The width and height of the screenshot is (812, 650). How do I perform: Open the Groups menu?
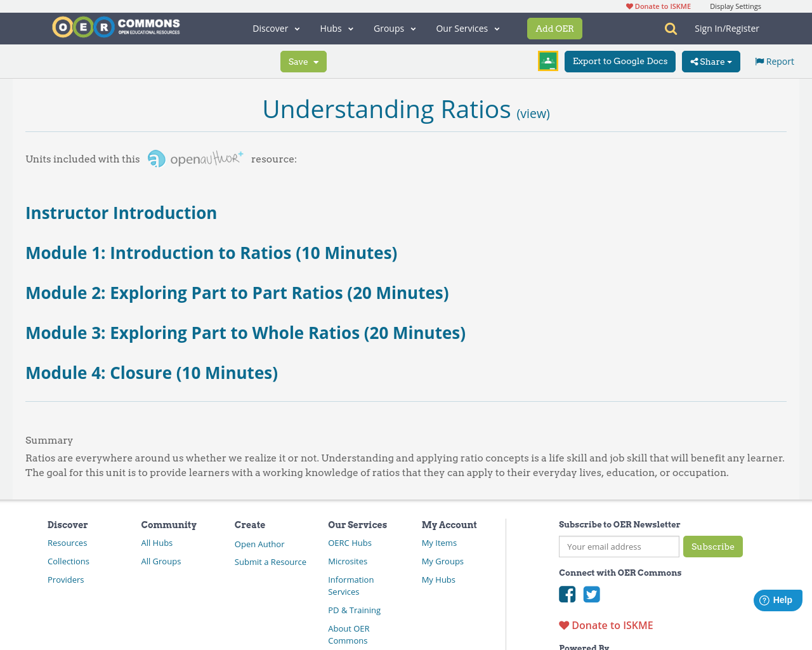coord(393,28)
